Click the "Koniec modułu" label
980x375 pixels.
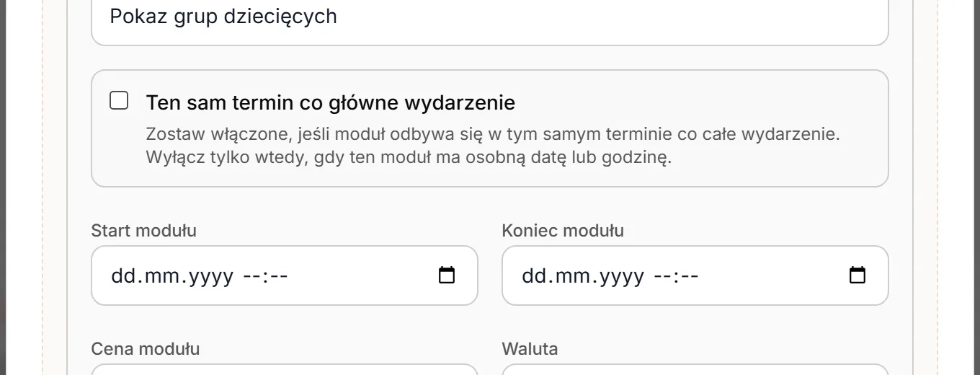point(563,231)
